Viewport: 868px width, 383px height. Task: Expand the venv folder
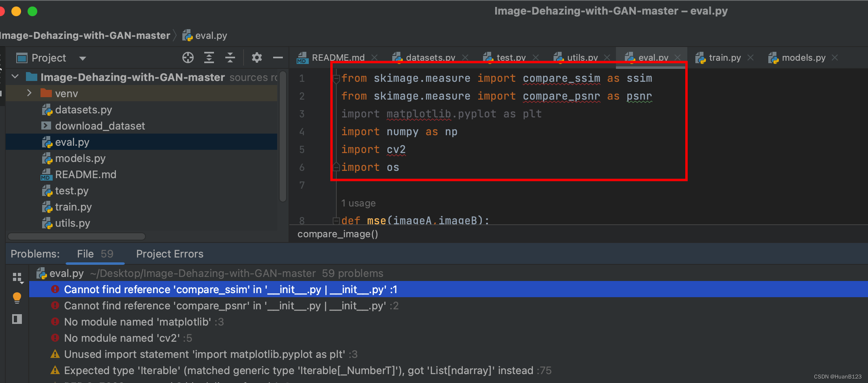(x=29, y=93)
